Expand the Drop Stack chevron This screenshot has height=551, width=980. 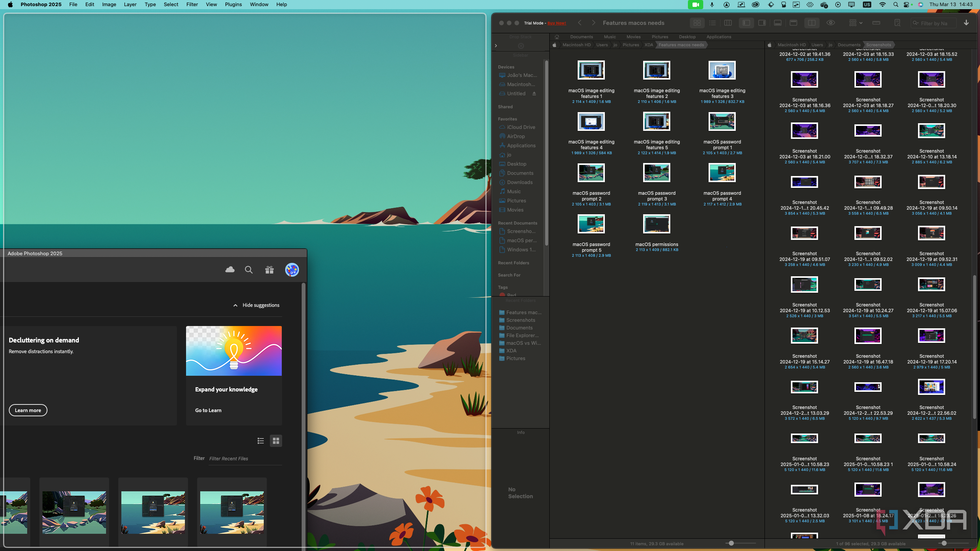[x=496, y=46]
